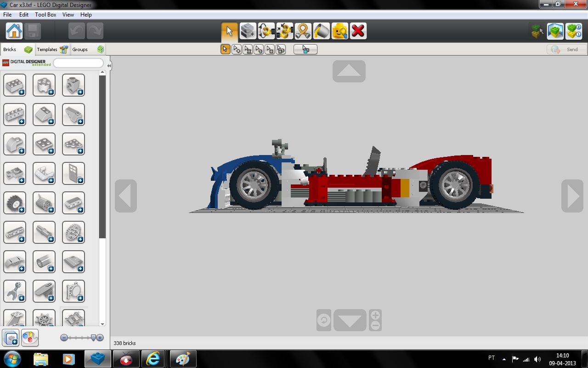Switch to the Groups tab
Viewport: 588px width, 368px height.
88,49
